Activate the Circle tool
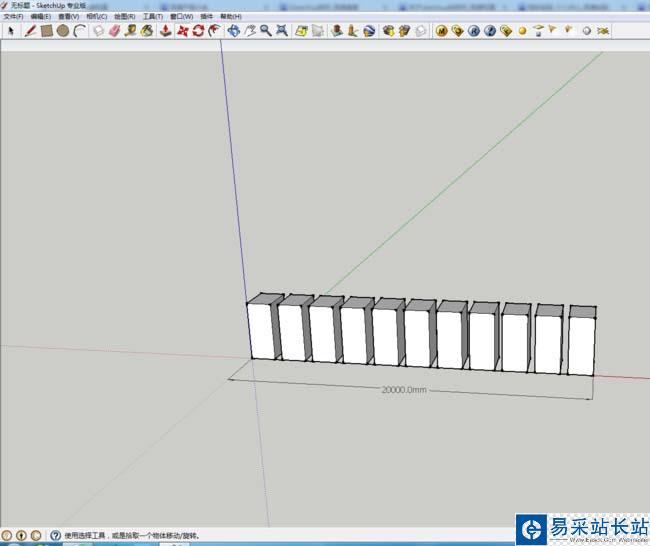Screen dimensions: 650x546 click(62, 31)
